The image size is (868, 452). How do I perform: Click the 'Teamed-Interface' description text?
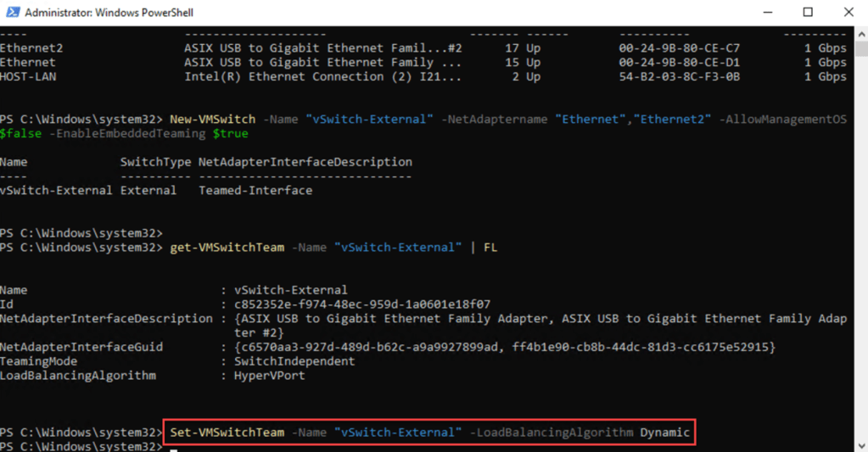(x=255, y=191)
